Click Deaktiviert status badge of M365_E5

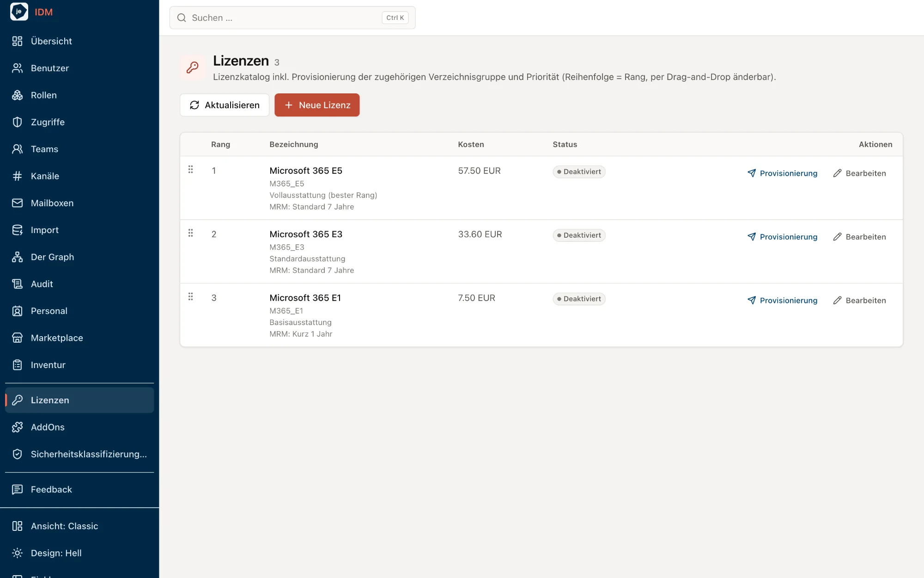[579, 172]
